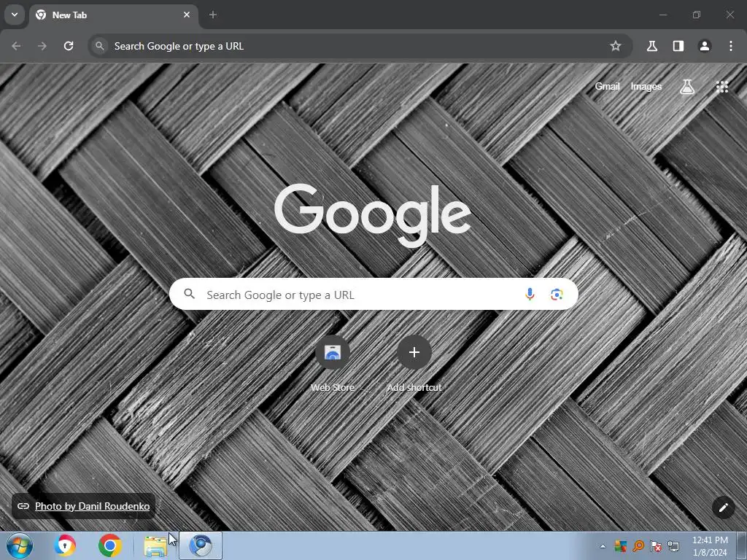747x560 pixels.
Task: Search by image with Lens icon
Action: [557, 295]
